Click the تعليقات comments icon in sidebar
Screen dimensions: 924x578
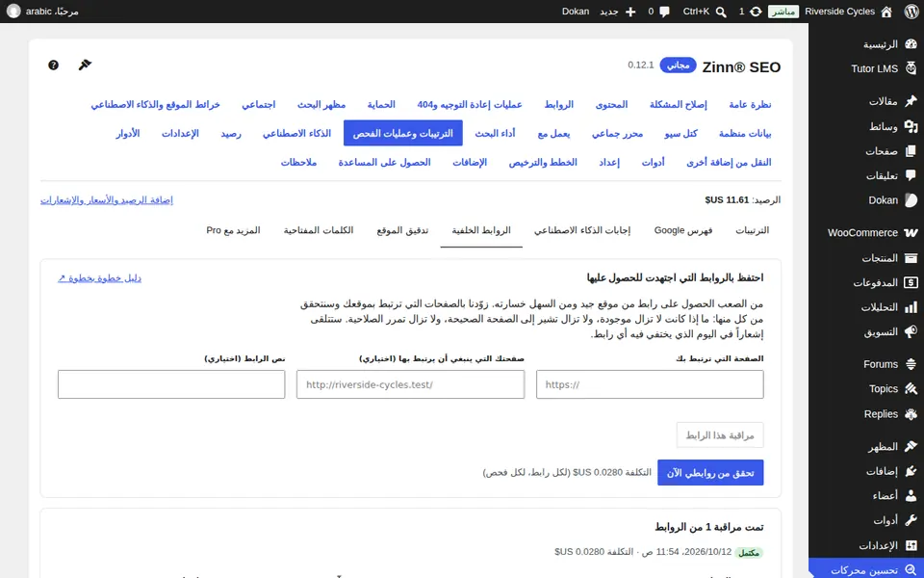pos(911,175)
